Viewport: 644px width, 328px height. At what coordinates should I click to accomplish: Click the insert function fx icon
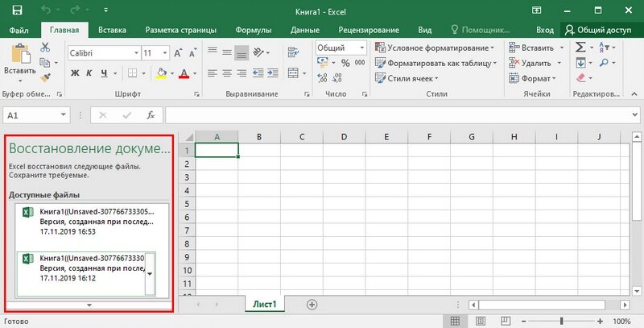pyautogui.click(x=151, y=115)
